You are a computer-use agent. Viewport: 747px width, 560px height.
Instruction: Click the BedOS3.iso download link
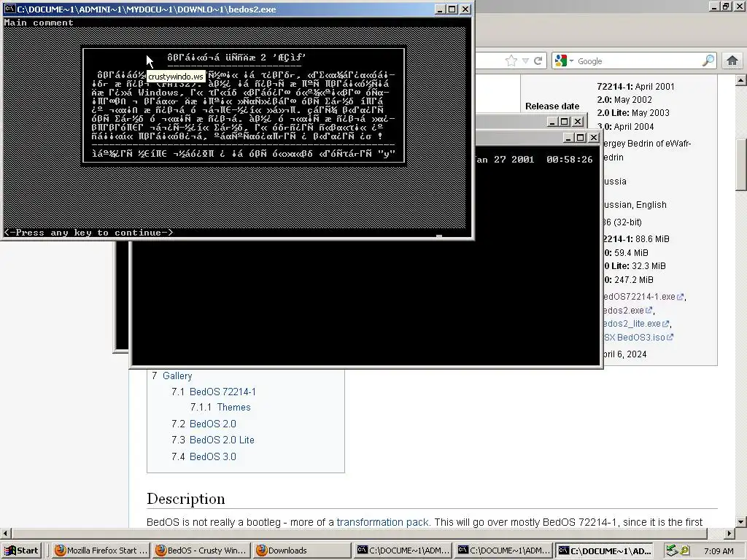point(638,337)
